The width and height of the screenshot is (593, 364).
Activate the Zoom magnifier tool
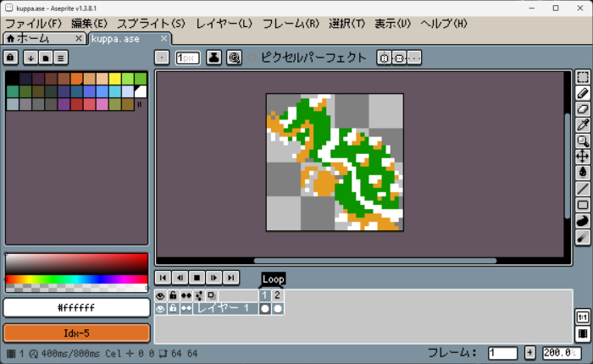(x=583, y=141)
